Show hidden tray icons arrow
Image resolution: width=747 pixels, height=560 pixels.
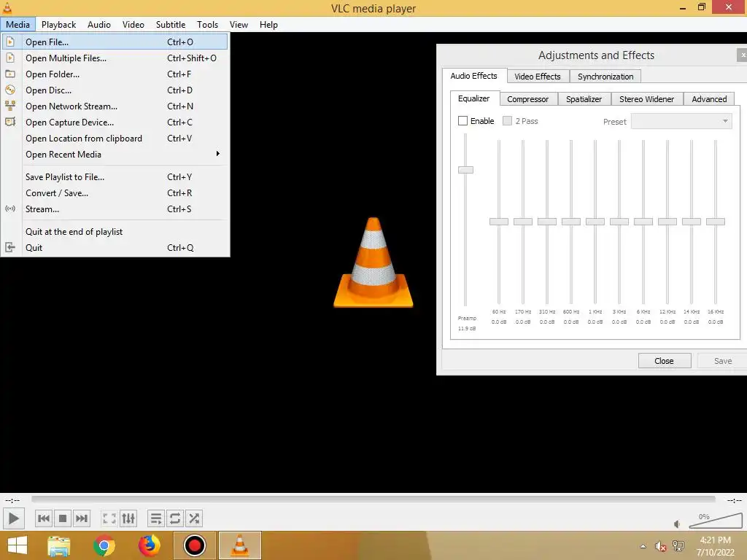pyautogui.click(x=643, y=547)
